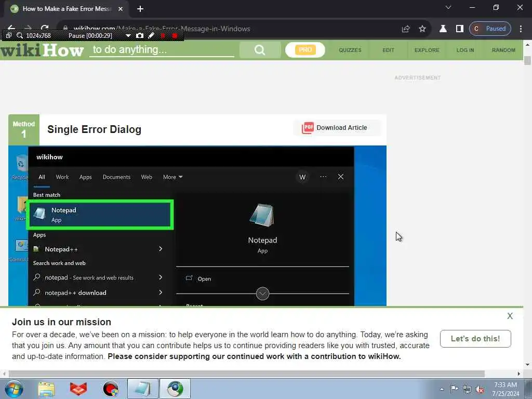Open the clock showing 7:33 AM

(x=506, y=389)
